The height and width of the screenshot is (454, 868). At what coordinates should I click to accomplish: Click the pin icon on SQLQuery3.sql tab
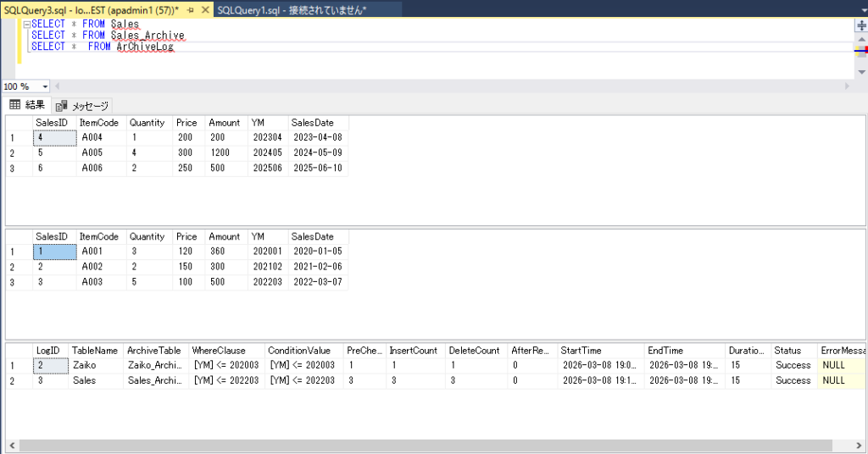coord(191,9)
